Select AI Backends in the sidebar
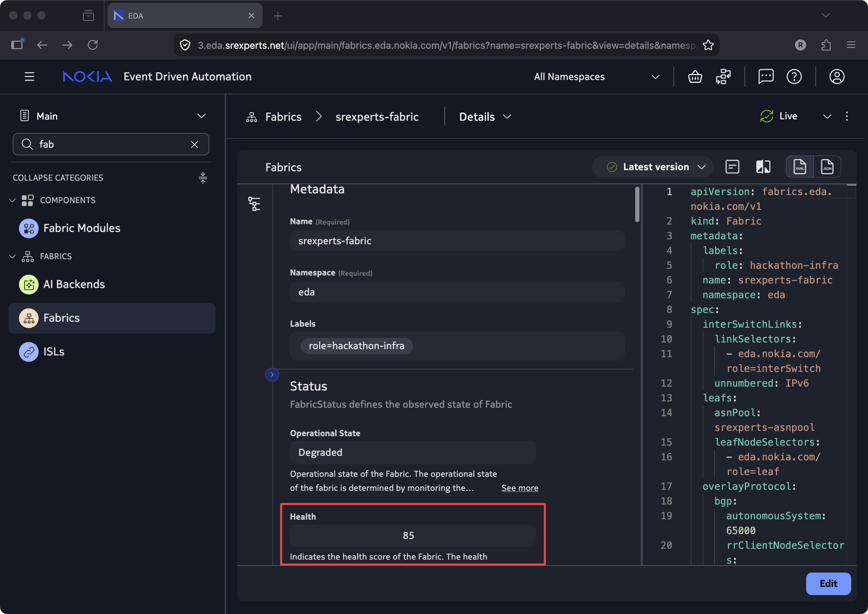This screenshot has height=614, width=868. pos(112,284)
